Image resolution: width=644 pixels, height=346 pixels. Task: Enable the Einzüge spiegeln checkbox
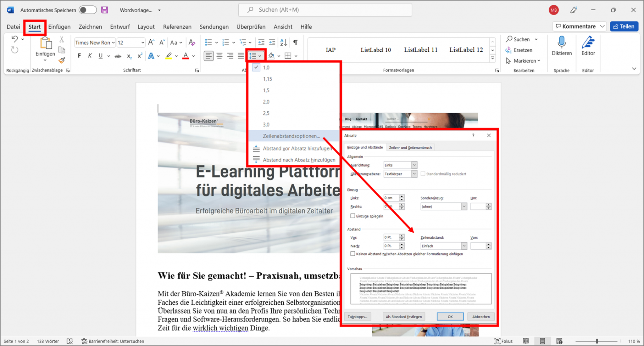pyautogui.click(x=353, y=216)
